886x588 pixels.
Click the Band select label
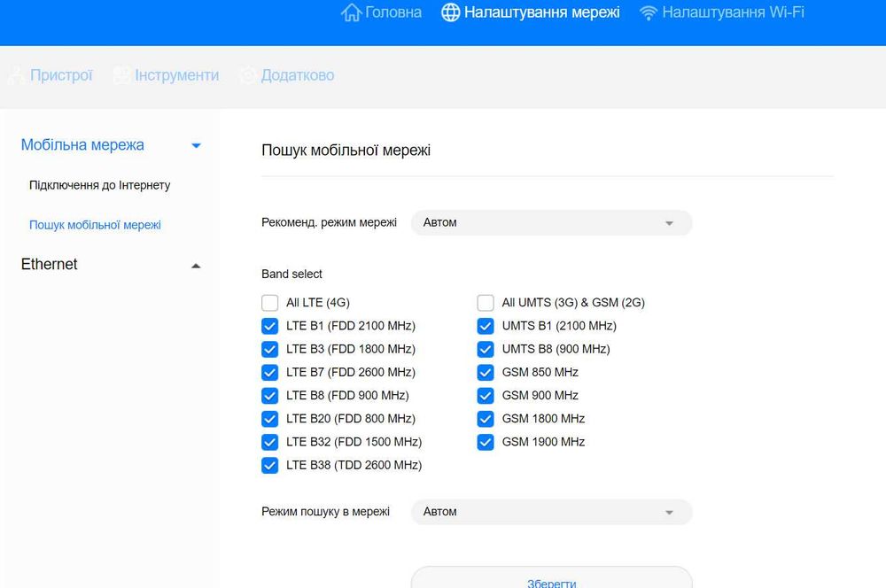291,274
